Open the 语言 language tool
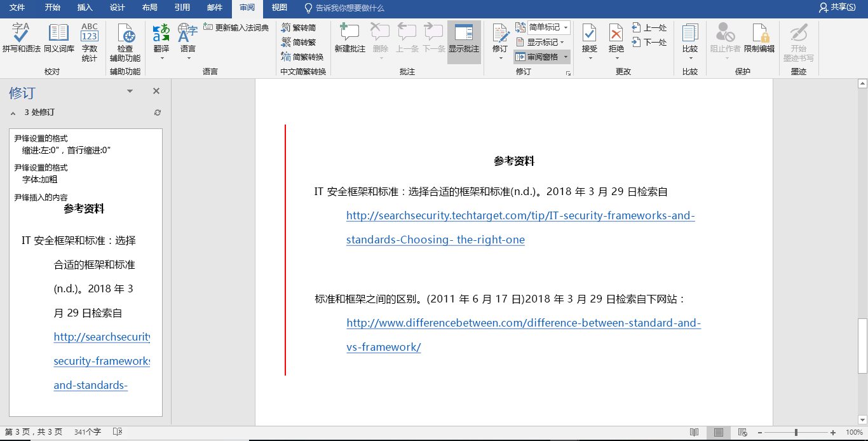This screenshot has height=441, width=868. click(187, 38)
